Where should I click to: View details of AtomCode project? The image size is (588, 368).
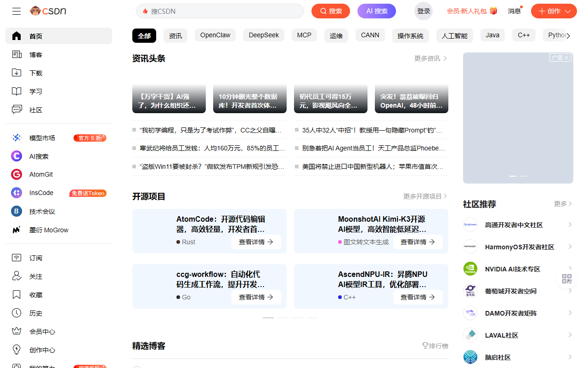coord(256,242)
